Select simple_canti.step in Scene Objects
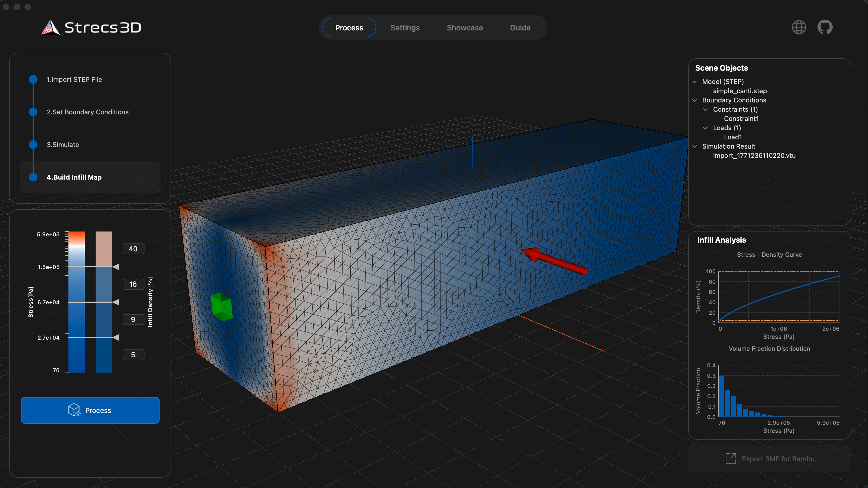The width and height of the screenshot is (868, 488). click(740, 91)
